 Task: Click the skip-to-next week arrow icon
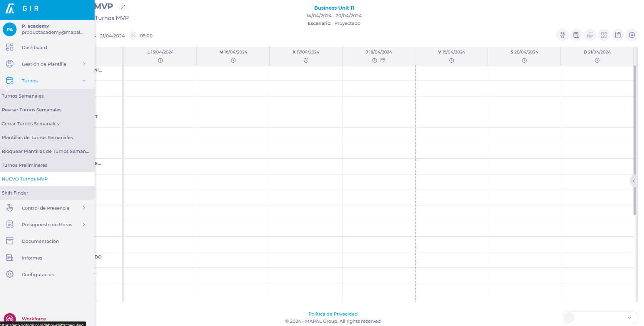pos(133,36)
